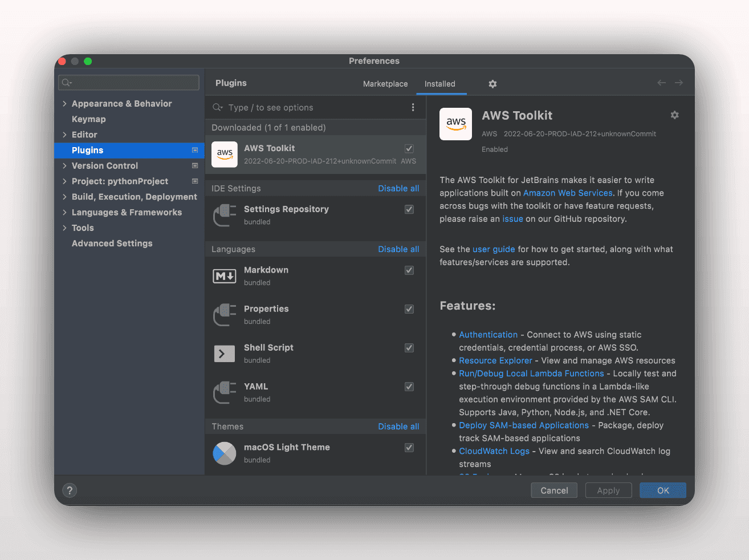Toggle the Settings Repository plugin checkbox
The height and width of the screenshot is (560, 749).
(409, 209)
